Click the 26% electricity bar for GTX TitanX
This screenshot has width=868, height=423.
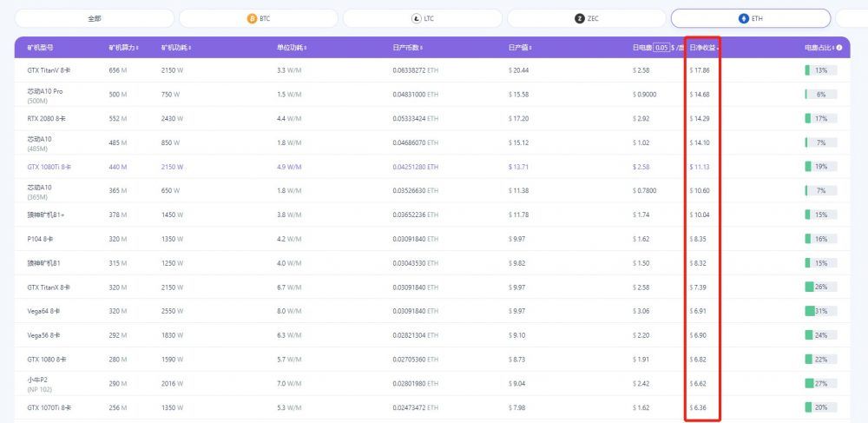[821, 288]
